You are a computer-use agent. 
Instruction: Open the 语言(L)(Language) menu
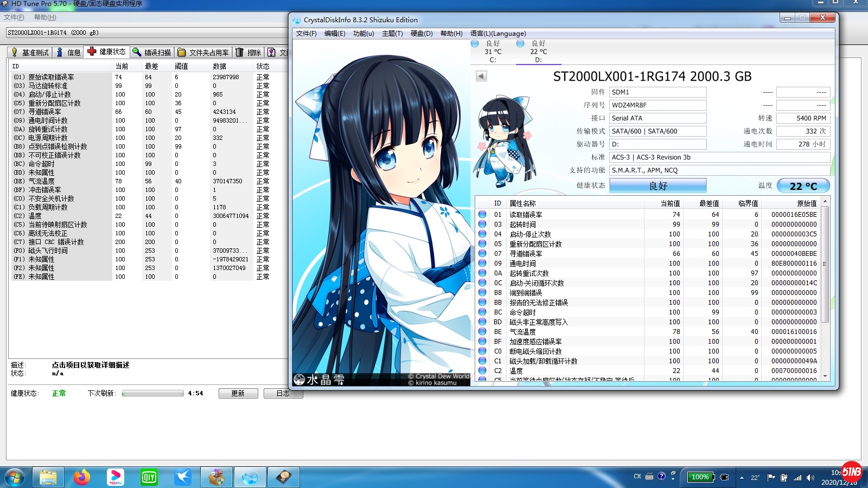point(498,34)
